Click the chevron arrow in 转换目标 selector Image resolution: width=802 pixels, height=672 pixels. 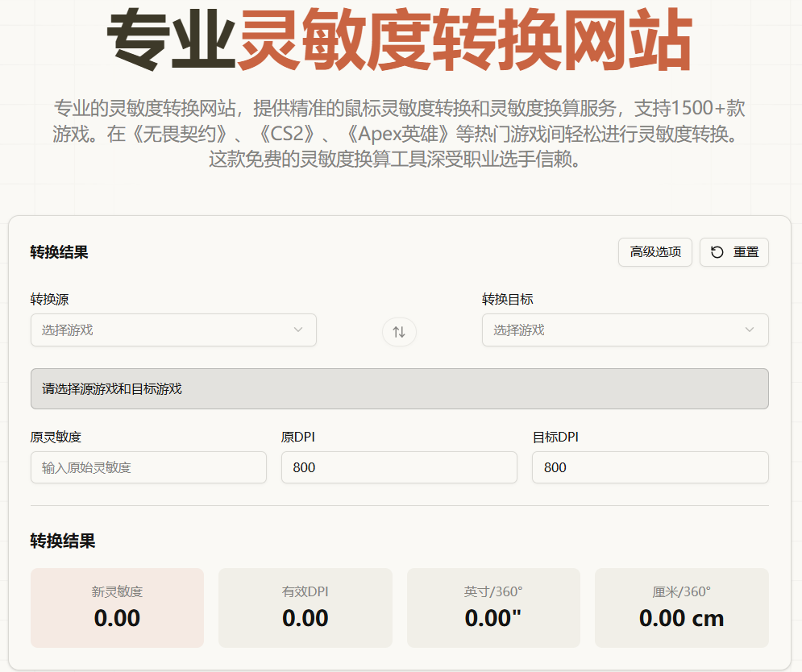pyautogui.click(x=750, y=330)
